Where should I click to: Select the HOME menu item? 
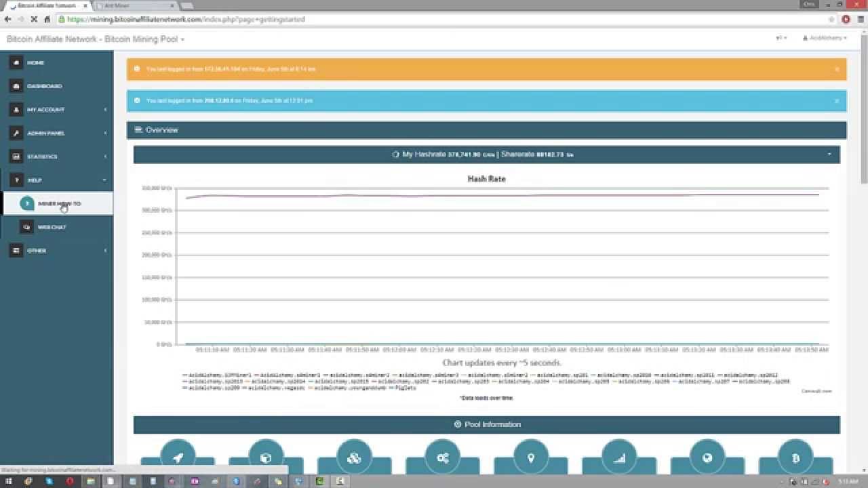pyautogui.click(x=57, y=62)
